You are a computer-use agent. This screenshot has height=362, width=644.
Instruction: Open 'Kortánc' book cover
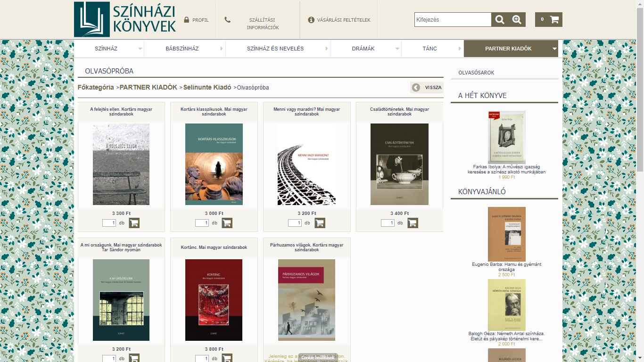[x=214, y=300]
